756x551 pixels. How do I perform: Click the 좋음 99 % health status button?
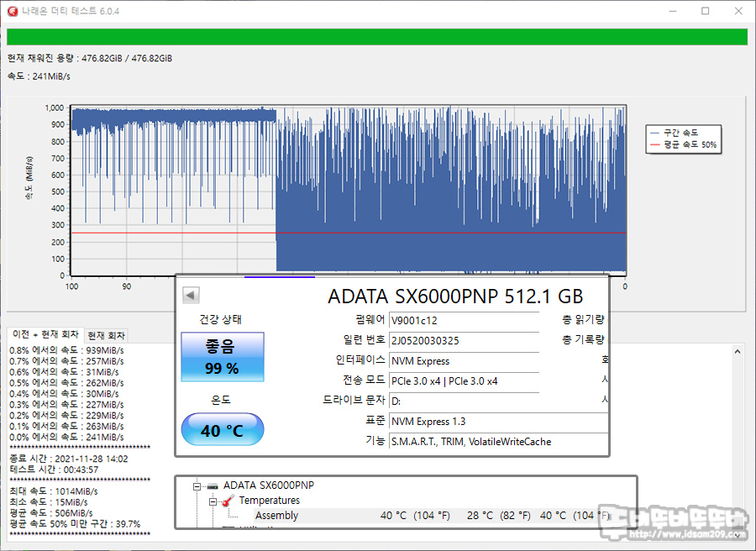pos(223,357)
